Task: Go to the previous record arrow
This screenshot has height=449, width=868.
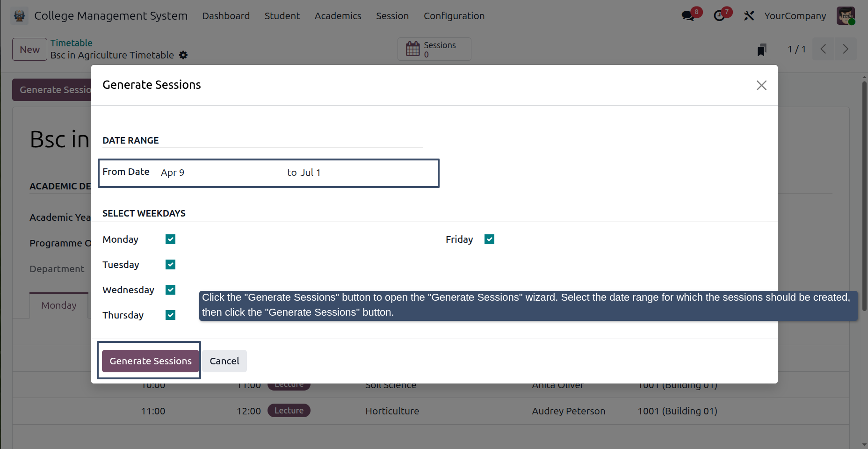Action: pos(824,49)
